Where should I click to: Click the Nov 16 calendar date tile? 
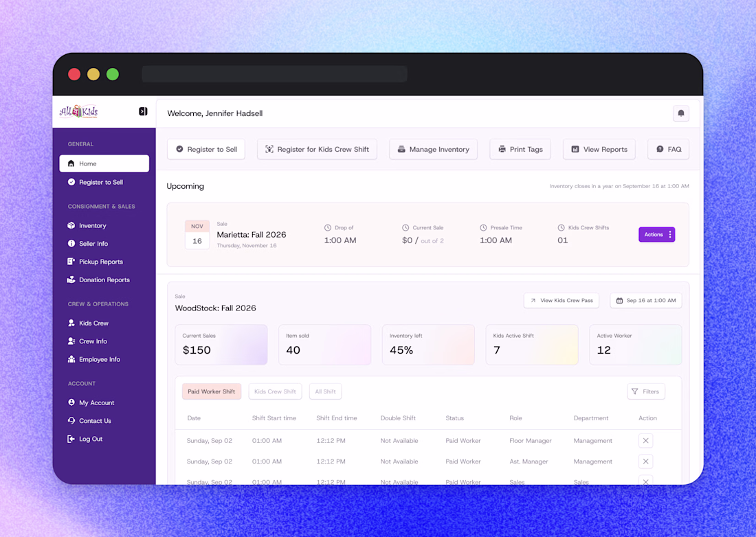click(197, 235)
